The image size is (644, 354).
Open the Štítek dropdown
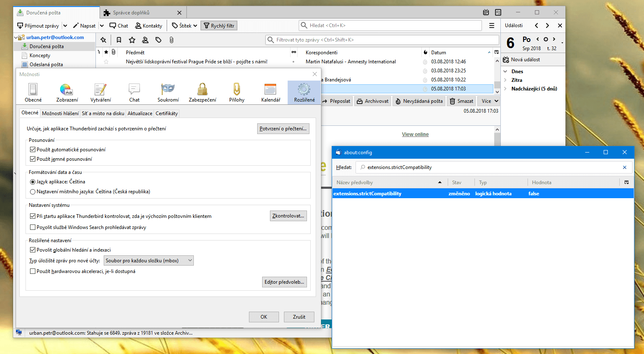pos(184,25)
